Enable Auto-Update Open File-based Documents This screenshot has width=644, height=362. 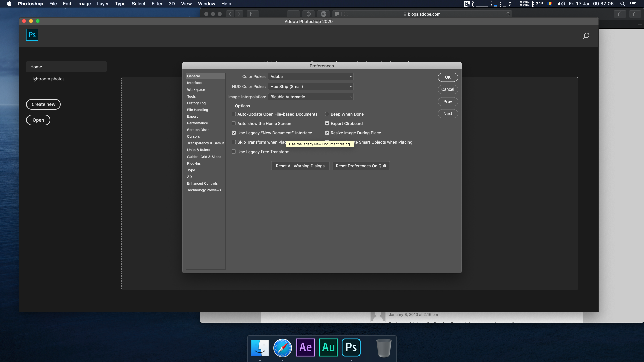pos(233,114)
